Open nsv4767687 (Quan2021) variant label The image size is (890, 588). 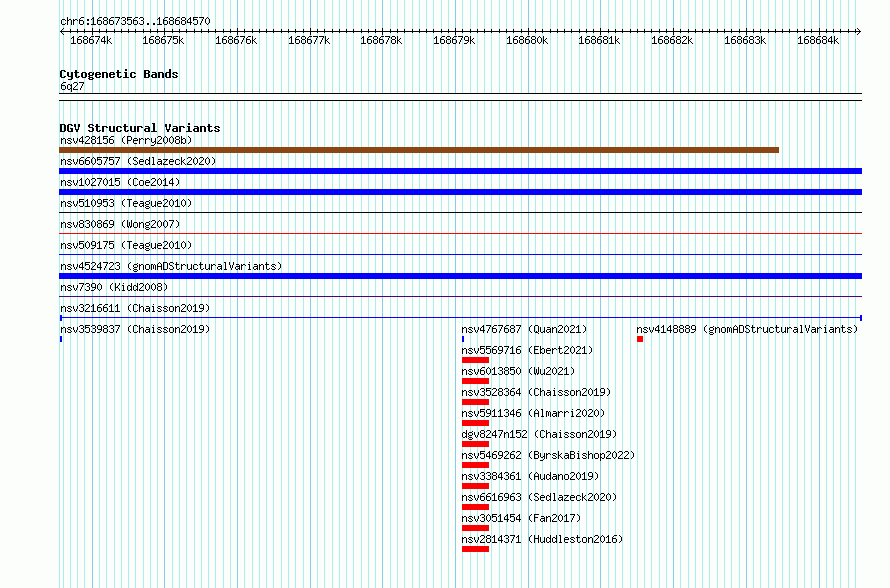[x=524, y=329]
